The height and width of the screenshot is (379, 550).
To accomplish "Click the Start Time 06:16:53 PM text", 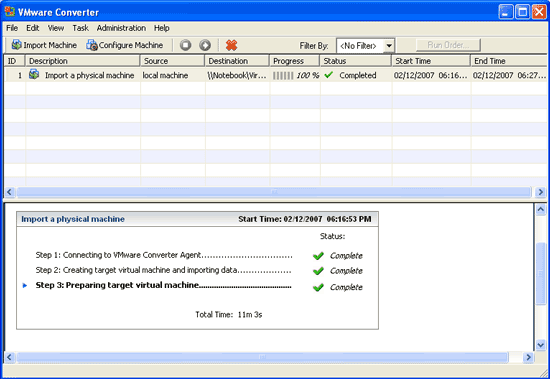I will coord(304,219).
